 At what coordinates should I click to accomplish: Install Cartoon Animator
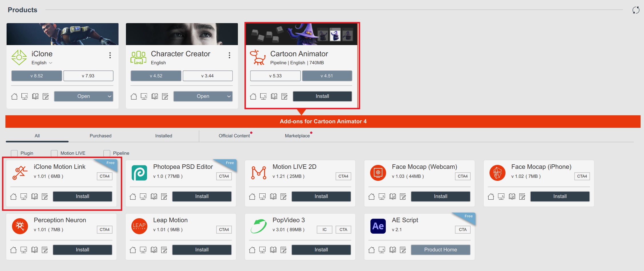point(322,96)
